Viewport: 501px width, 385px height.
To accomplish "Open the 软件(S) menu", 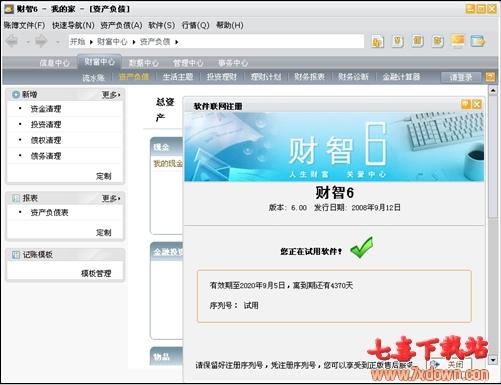I will click(x=162, y=25).
